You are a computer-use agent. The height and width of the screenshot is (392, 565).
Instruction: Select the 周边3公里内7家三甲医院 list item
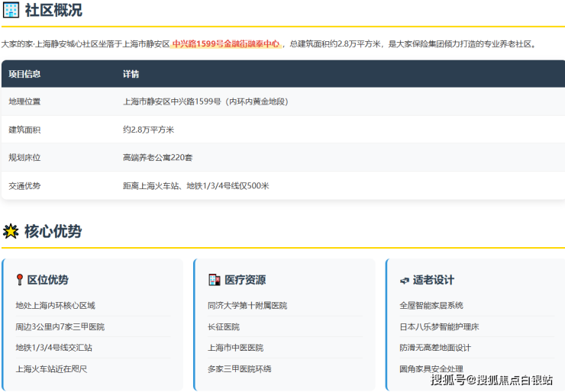click(x=60, y=326)
